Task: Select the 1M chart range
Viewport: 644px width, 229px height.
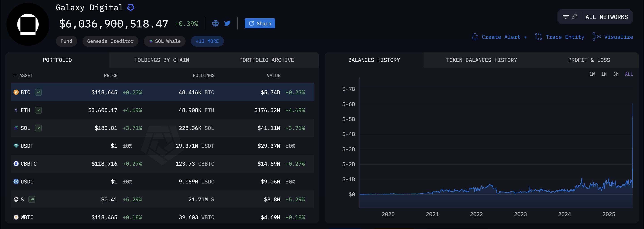Action: click(x=604, y=74)
